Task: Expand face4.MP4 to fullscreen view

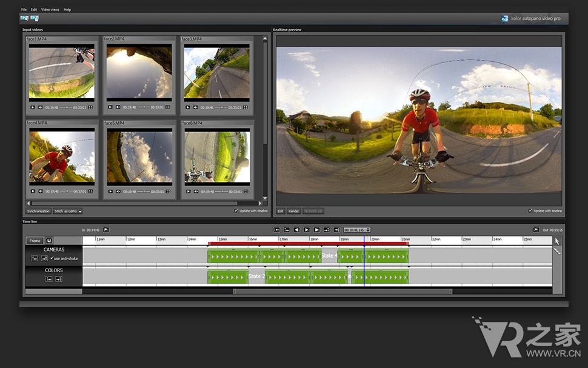Action: (90, 191)
